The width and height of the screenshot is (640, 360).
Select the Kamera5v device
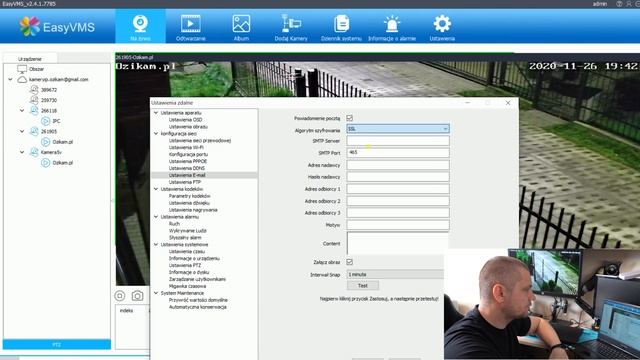point(51,152)
